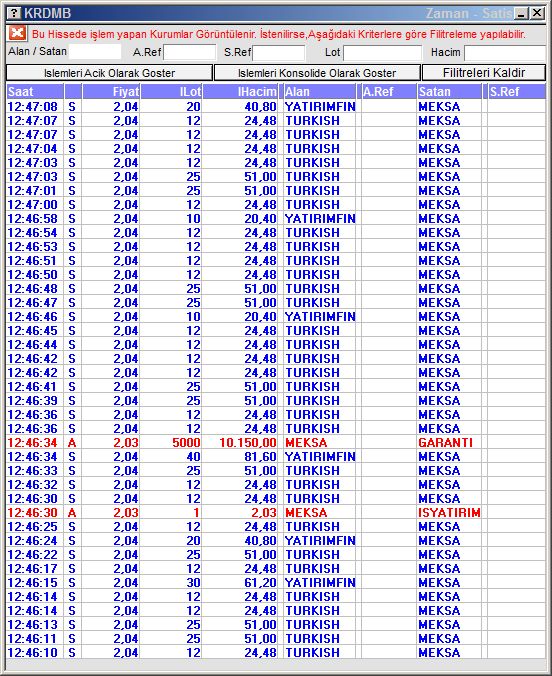Click the Alan / Satan input field

(x=95, y=52)
